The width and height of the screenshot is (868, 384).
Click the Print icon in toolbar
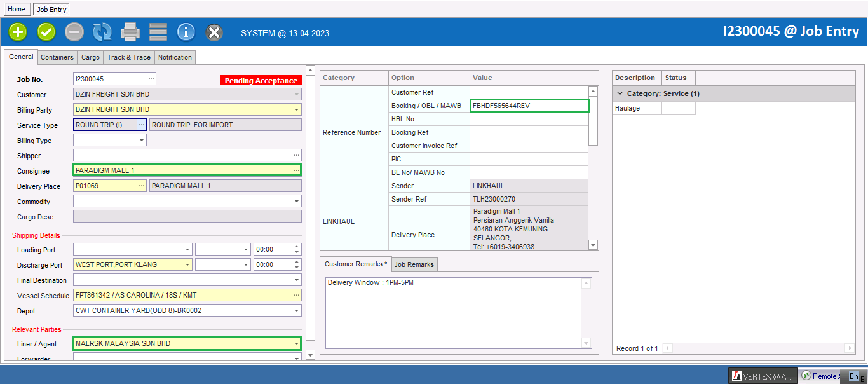(130, 32)
